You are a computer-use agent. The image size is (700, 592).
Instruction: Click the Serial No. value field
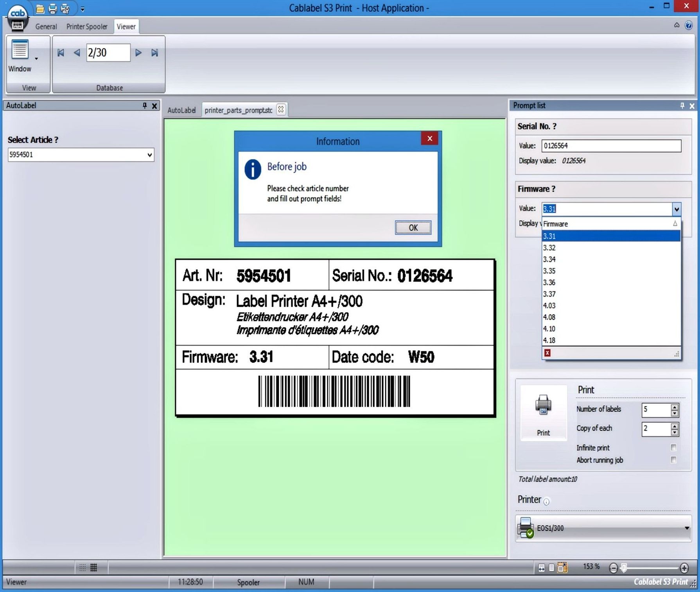(611, 146)
